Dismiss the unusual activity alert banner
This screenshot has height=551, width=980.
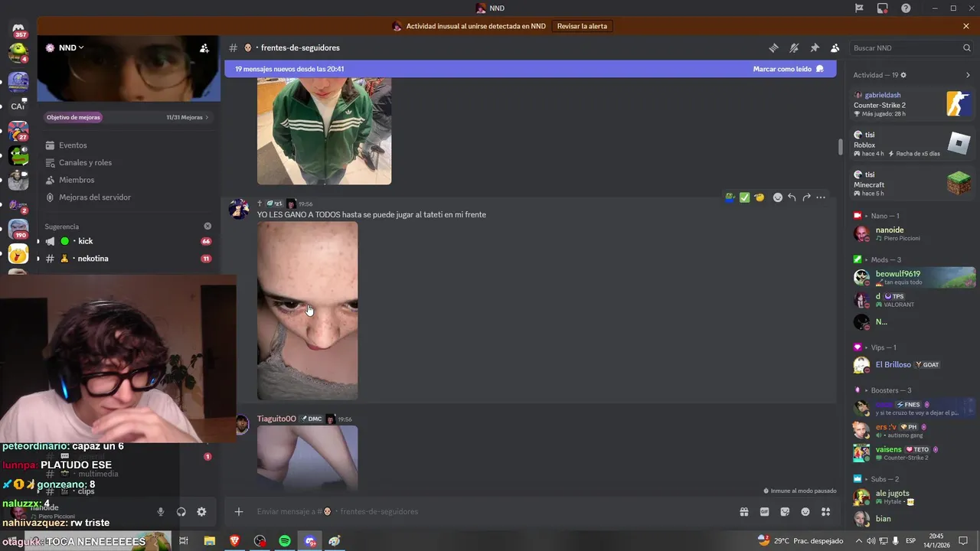966,26
